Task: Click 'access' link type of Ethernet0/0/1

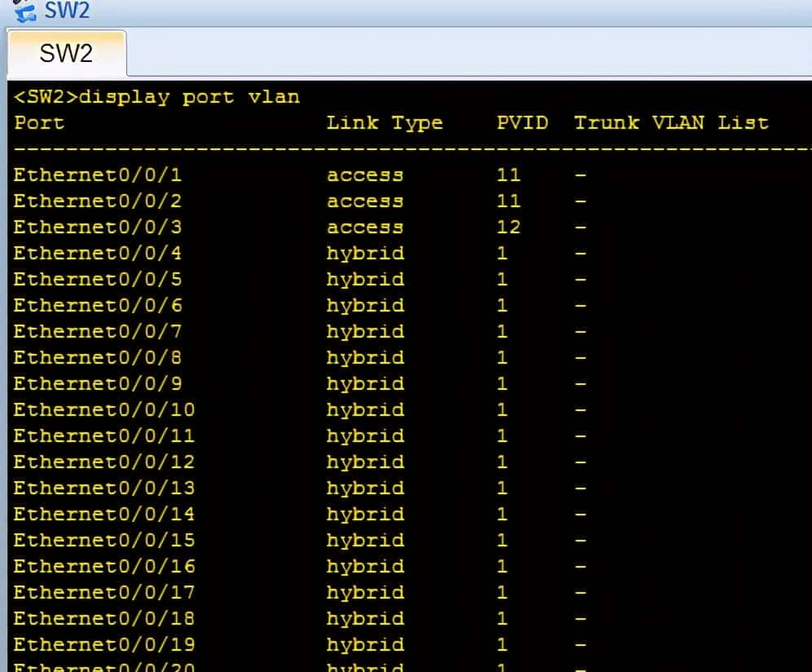Action: click(364, 175)
